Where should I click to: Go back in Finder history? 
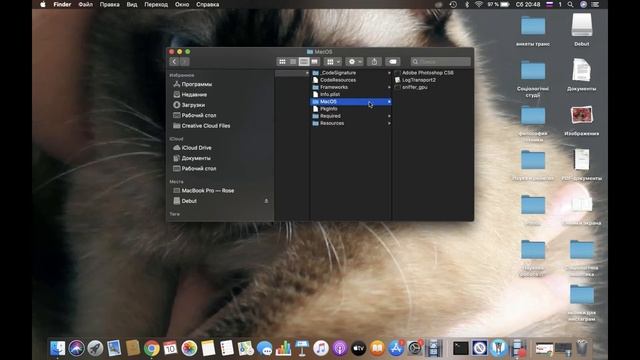[174, 62]
